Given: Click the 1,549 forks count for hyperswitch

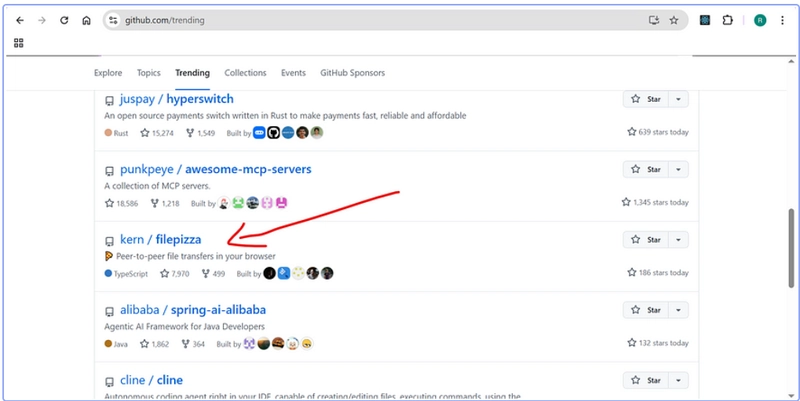Looking at the screenshot, I should (200, 133).
